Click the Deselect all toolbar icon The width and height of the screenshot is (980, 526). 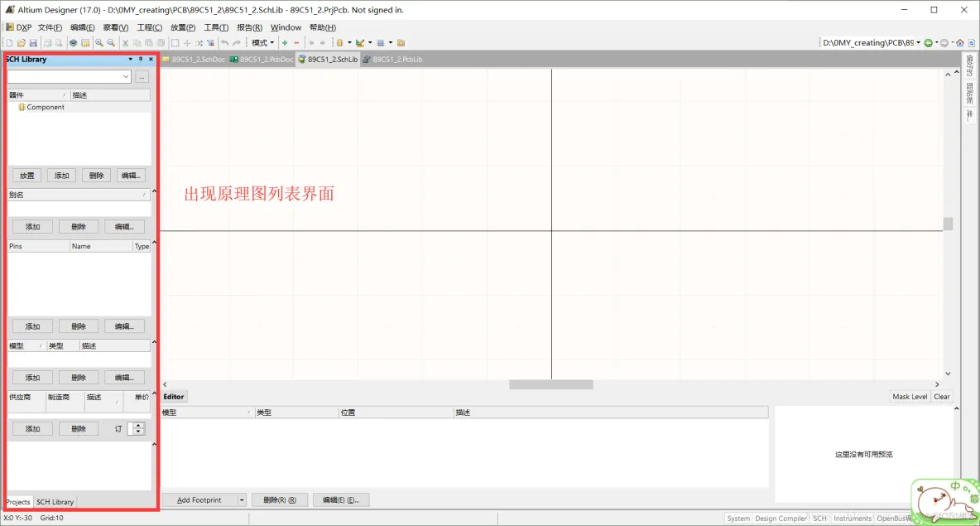(x=199, y=43)
